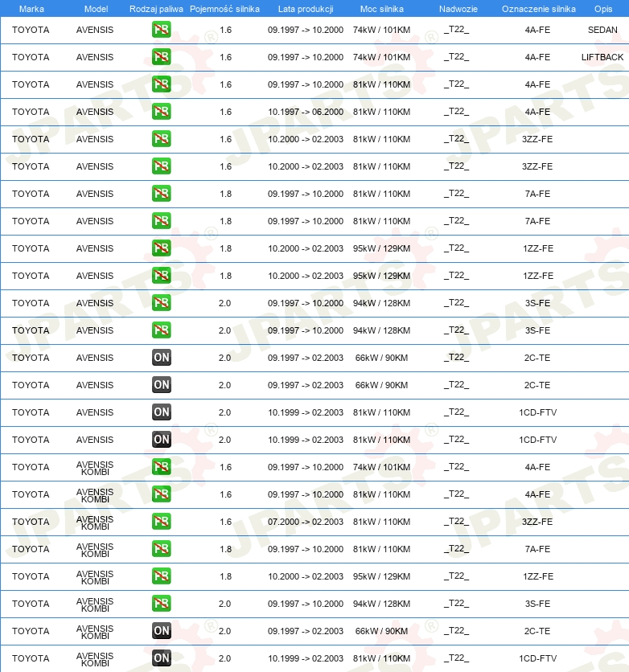Click AVENSIS KOMBI model in the 3ZZ-FE row

[95, 522]
